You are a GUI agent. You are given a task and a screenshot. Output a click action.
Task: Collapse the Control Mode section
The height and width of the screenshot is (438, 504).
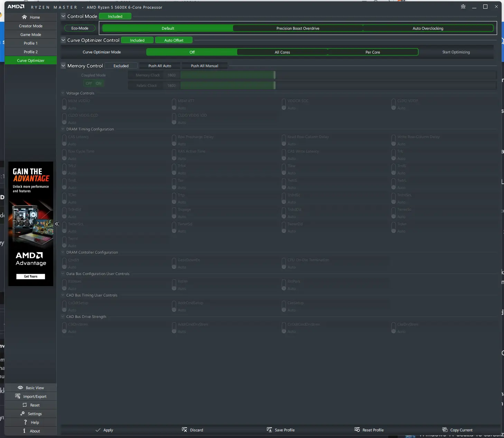(x=63, y=16)
